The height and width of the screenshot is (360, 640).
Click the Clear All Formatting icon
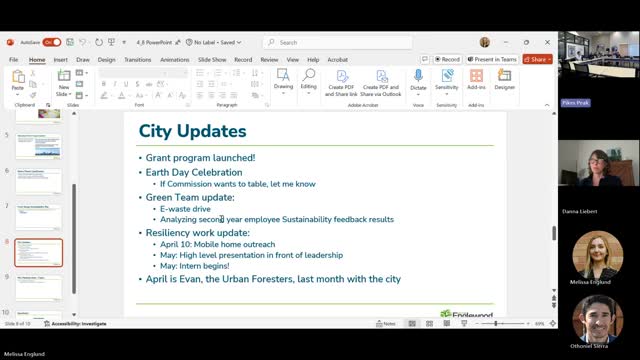click(x=182, y=96)
